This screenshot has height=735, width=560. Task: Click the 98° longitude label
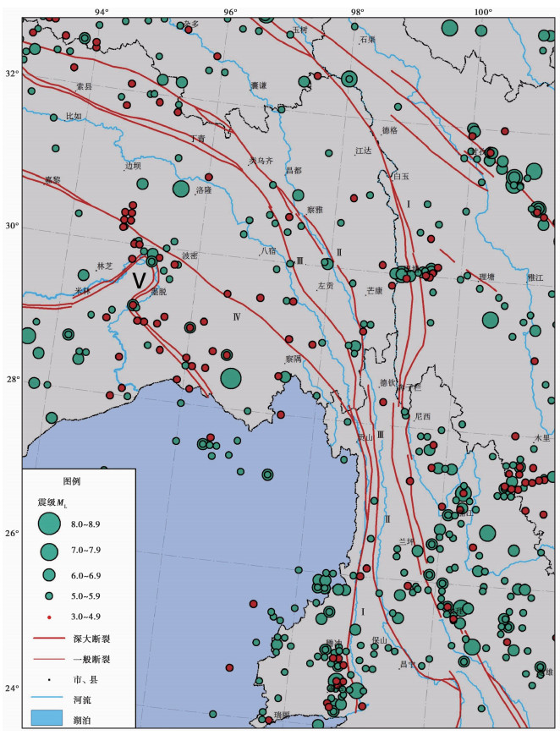pos(357,12)
